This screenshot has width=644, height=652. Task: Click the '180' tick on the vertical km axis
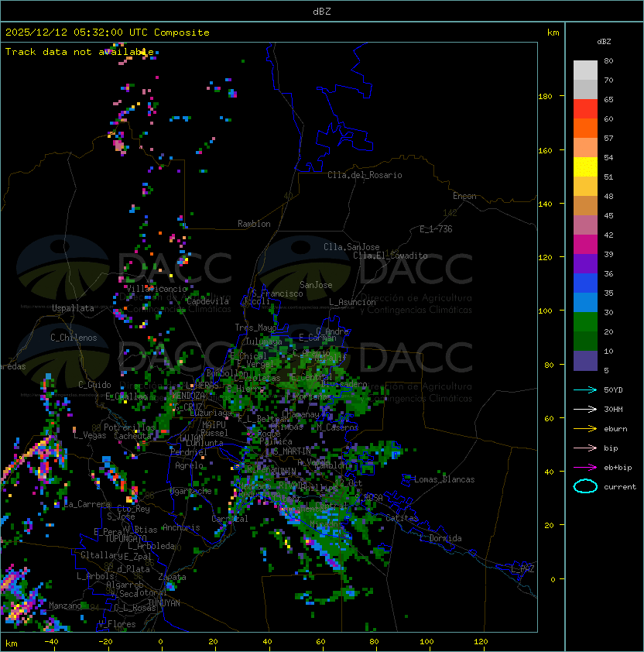tap(545, 97)
